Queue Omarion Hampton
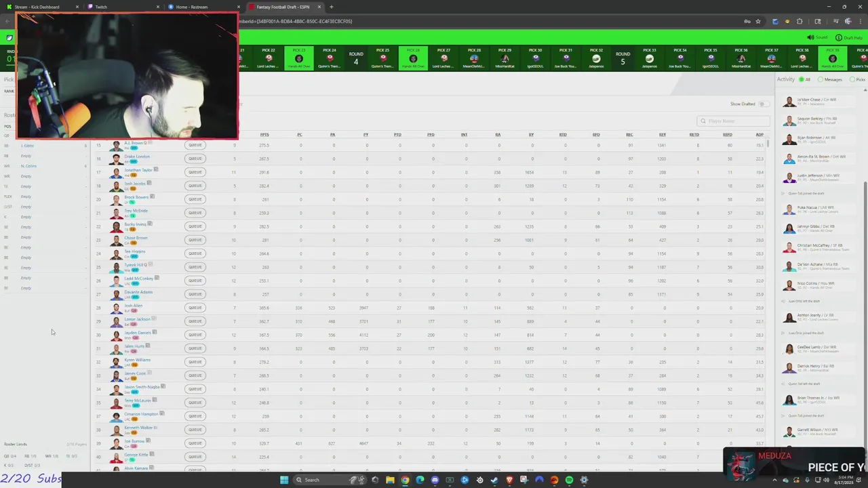The height and width of the screenshot is (488, 868). tap(195, 416)
